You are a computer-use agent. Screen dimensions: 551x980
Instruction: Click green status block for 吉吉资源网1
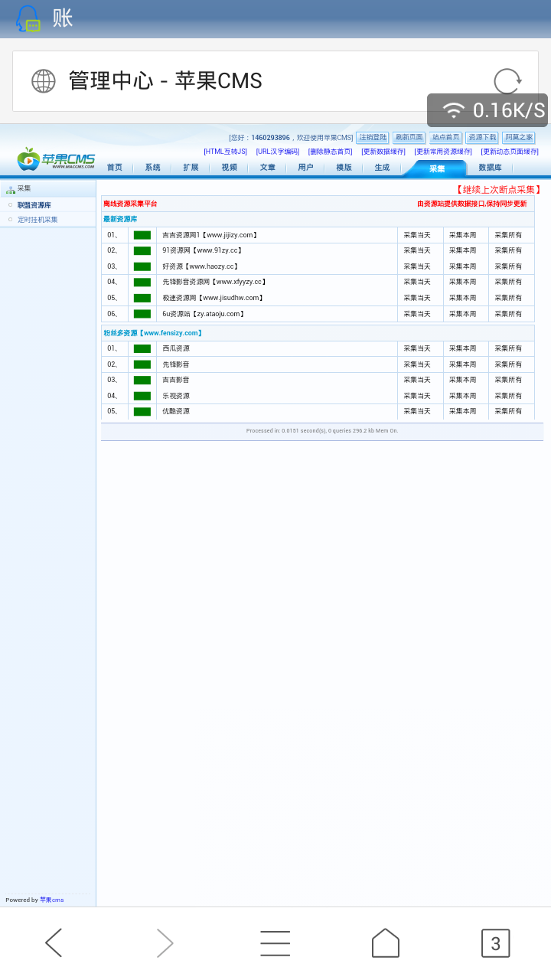(142, 235)
